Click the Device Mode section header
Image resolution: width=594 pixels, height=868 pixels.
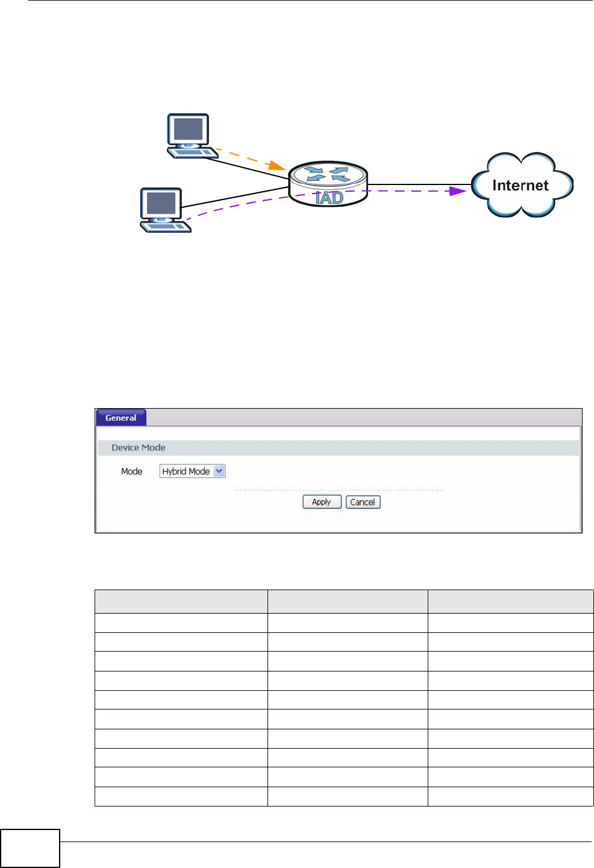coord(338,447)
